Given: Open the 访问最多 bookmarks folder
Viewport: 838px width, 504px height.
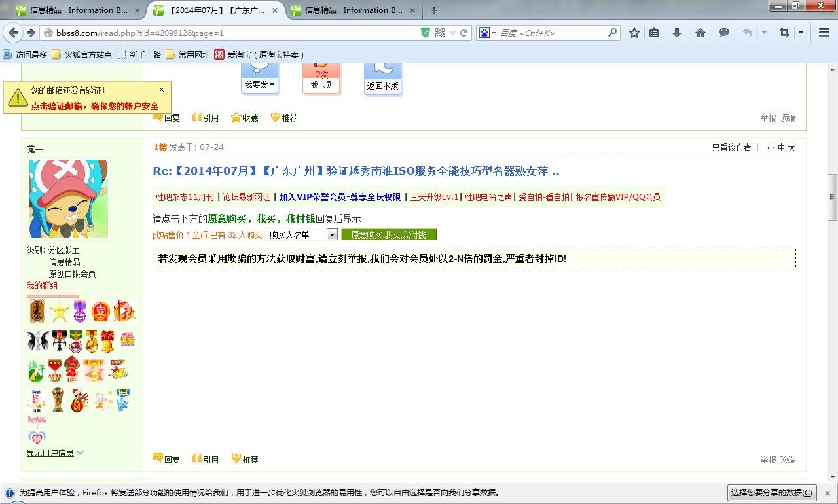Looking at the screenshot, I should tap(26, 55).
